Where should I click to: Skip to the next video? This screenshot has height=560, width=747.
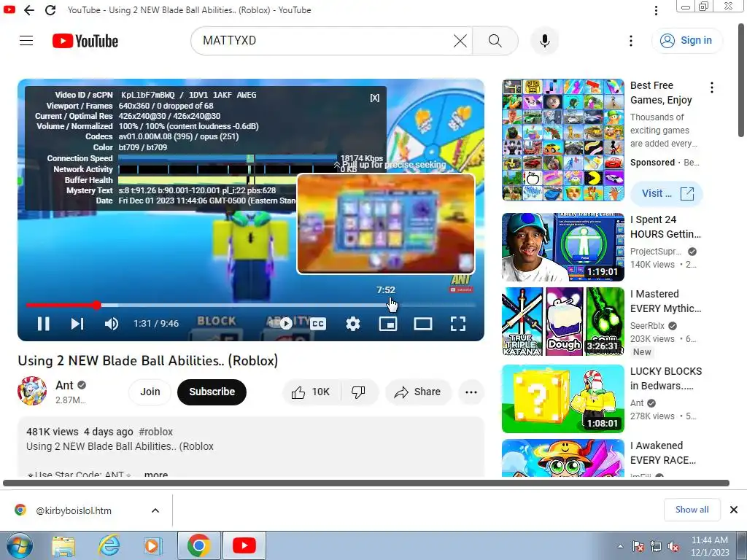tap(77, 324)
